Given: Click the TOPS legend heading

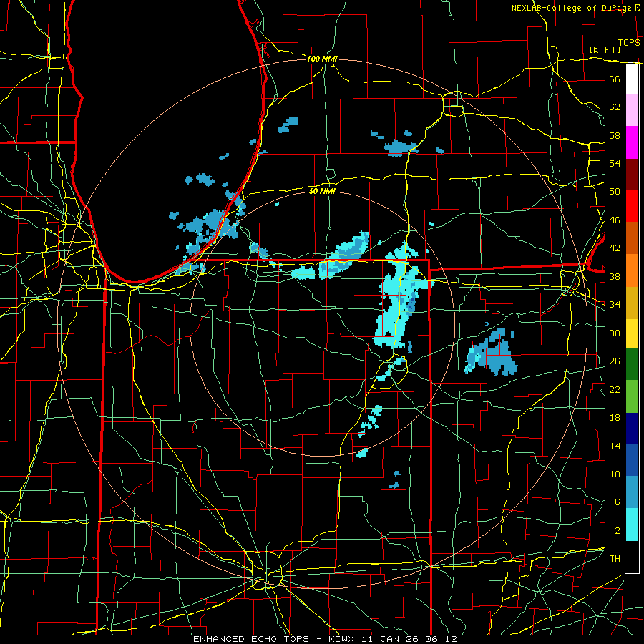Looking at the screenshot, I should coord(629,43).
